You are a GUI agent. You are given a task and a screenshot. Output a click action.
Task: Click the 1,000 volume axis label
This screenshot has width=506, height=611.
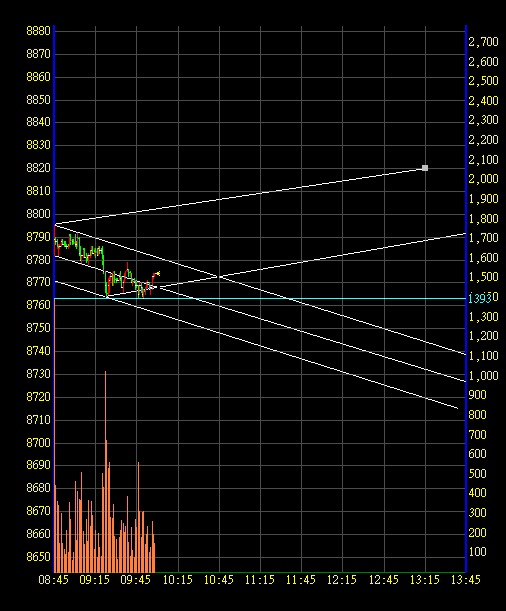point(483,376)
